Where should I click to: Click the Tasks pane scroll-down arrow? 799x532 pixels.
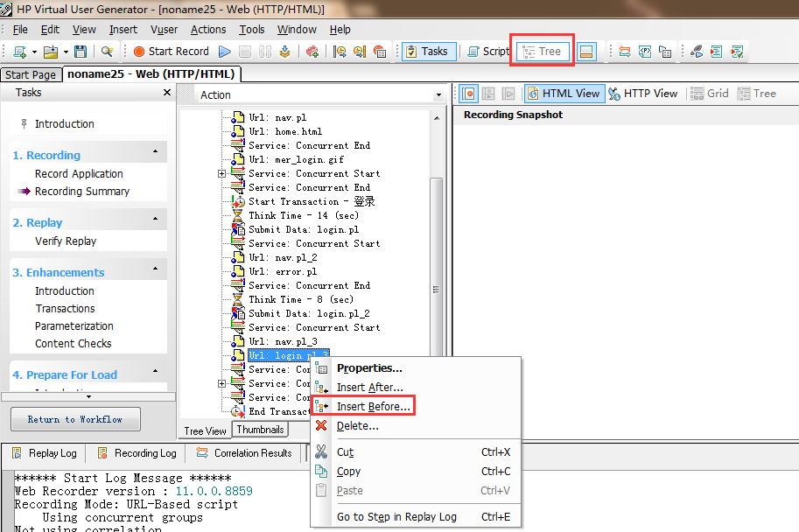(x=88, y=396)
